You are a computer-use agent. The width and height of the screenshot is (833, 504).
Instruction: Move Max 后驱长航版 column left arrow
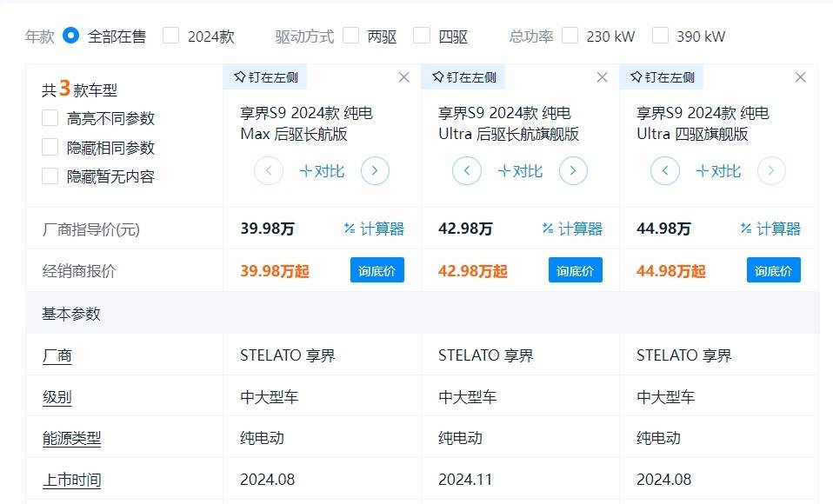[x=269, y=171]
